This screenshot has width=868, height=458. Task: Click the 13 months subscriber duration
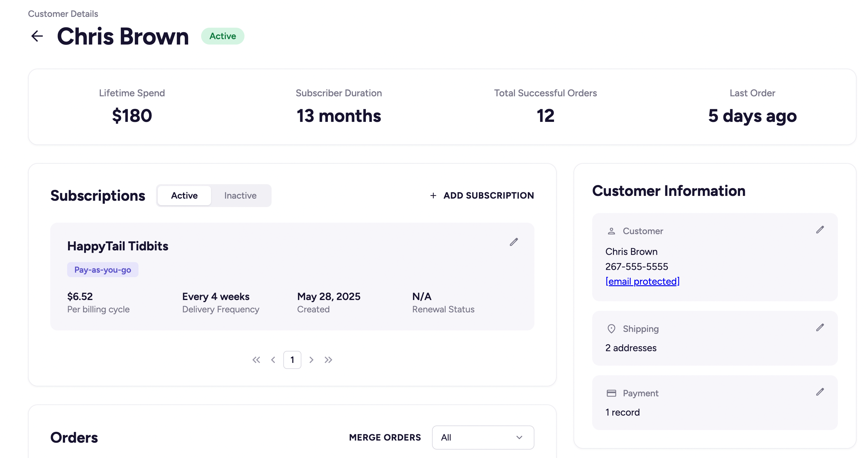click(339, 116)
